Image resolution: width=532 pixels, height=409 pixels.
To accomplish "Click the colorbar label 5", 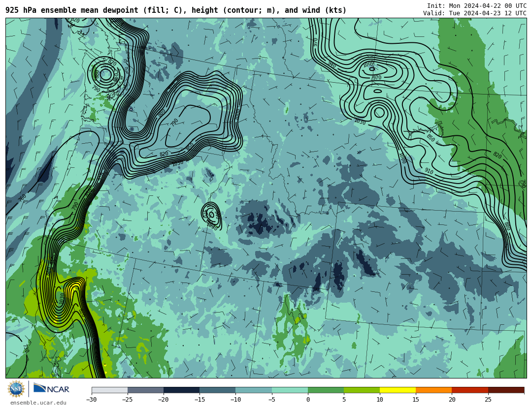I will point(344,400).
